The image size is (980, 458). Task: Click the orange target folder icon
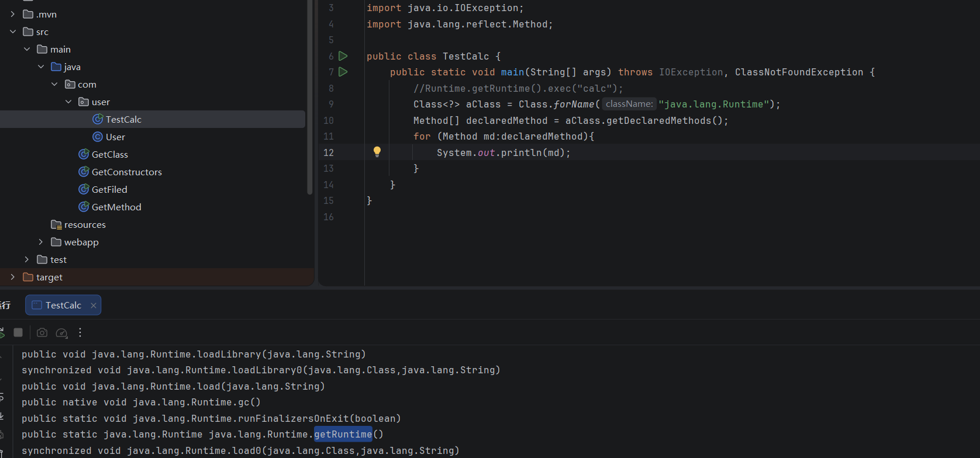(x=28, y=277)
